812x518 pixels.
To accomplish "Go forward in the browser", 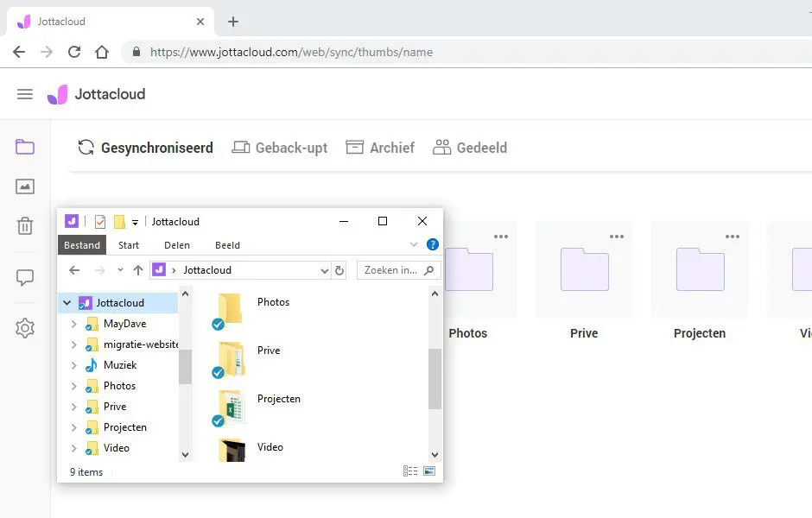I will (47, 52).
